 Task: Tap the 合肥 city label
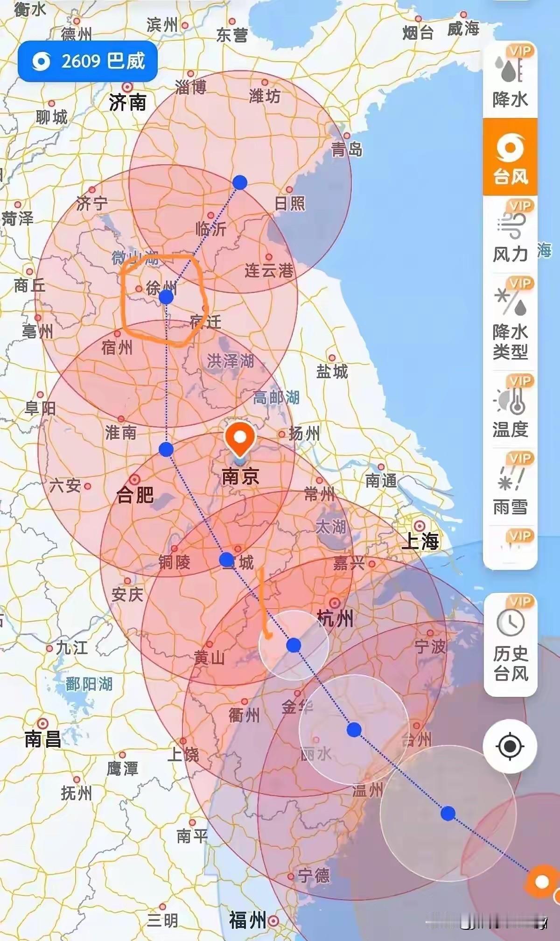(x=135, y=495)
